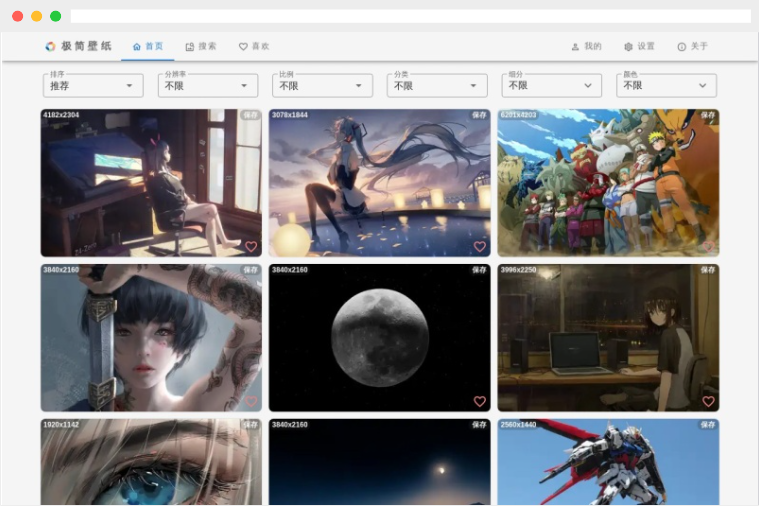Expand the 细分 subcategory dropdown
This screenshot has height=506, width=759.
(552, 86)
